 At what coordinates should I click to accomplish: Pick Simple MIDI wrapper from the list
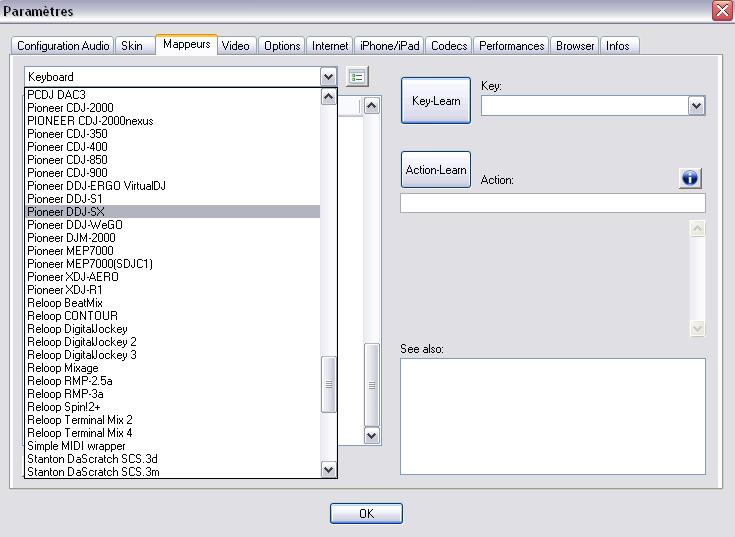[x=77, y=446]
